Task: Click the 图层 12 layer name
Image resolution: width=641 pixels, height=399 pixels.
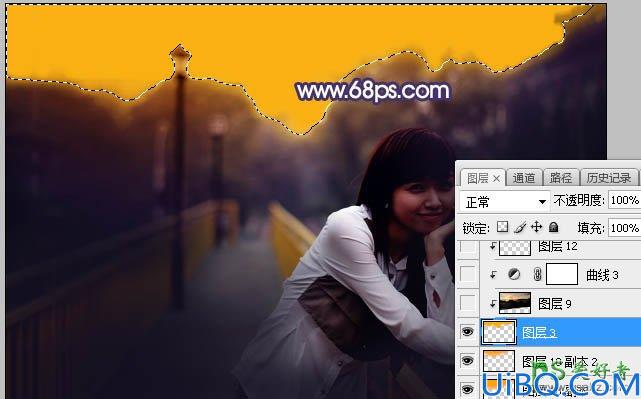Action: point(558,247)
